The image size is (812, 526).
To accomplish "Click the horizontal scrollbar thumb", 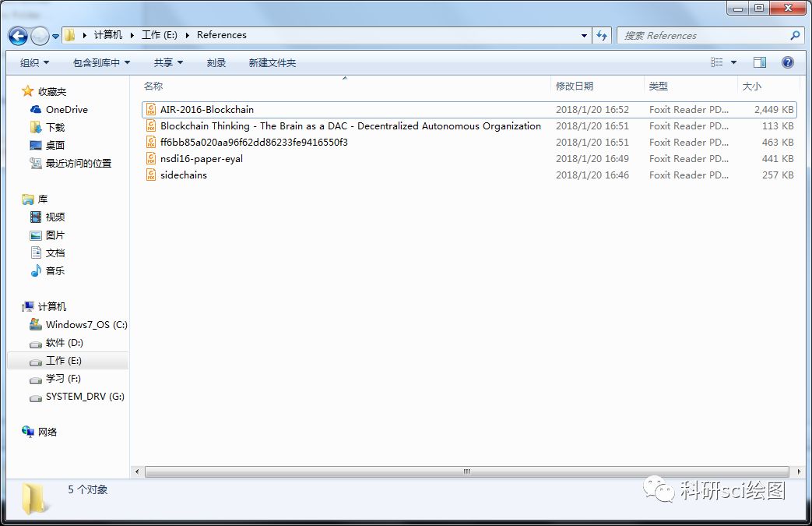I will [466, 471].
